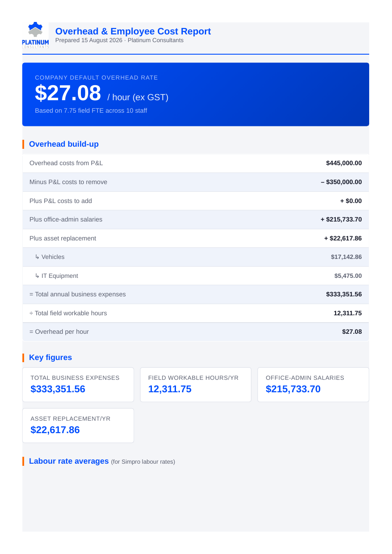Click the Plus office-admin salaries row

coord(196,219)
